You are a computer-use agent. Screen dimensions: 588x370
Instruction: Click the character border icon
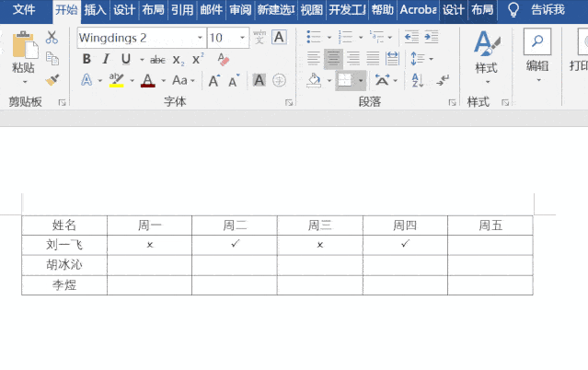click(x=279, y=37)
